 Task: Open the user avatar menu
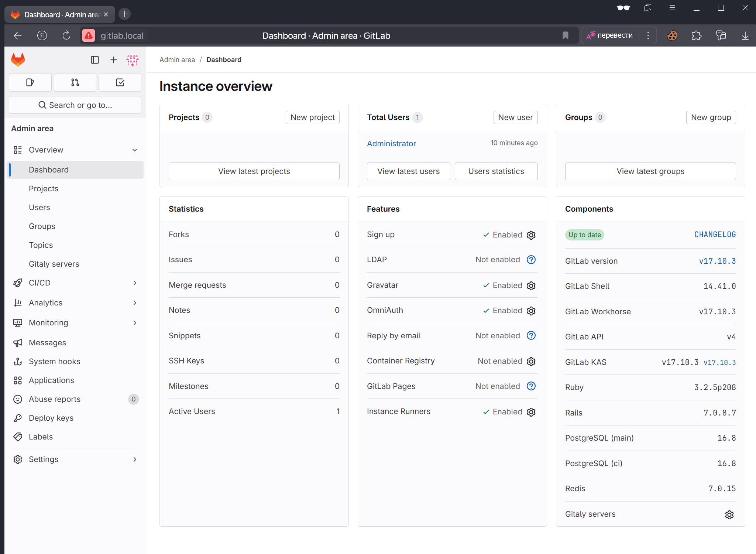click(x=133, y=60)
